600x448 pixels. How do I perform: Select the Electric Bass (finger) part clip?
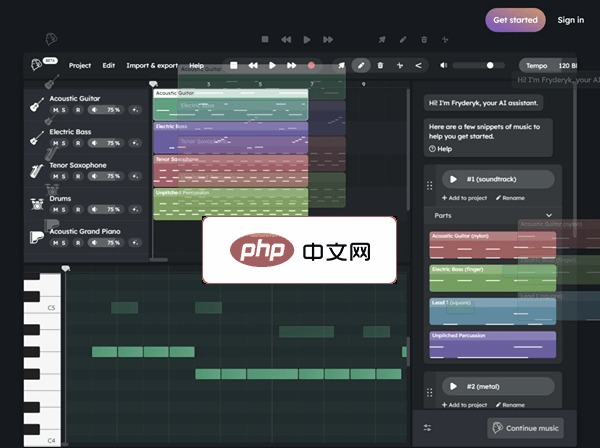coord(492,278)
